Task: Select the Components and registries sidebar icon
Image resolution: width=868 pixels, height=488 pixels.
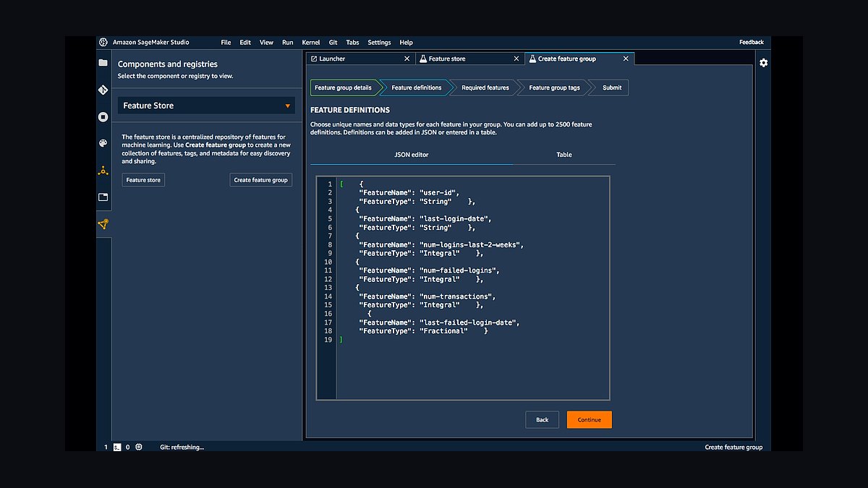Action: click(103, 224)
